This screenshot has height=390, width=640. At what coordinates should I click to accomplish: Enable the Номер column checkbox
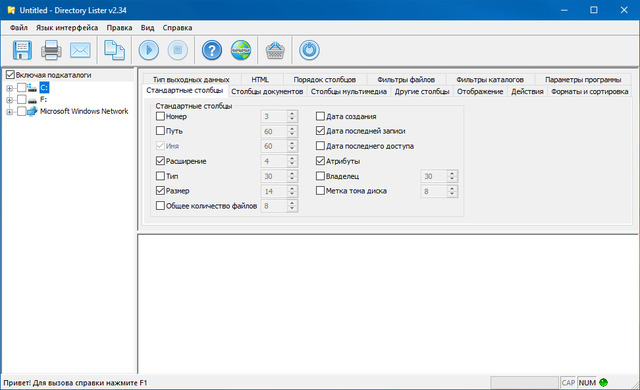(x=160, y=116)
